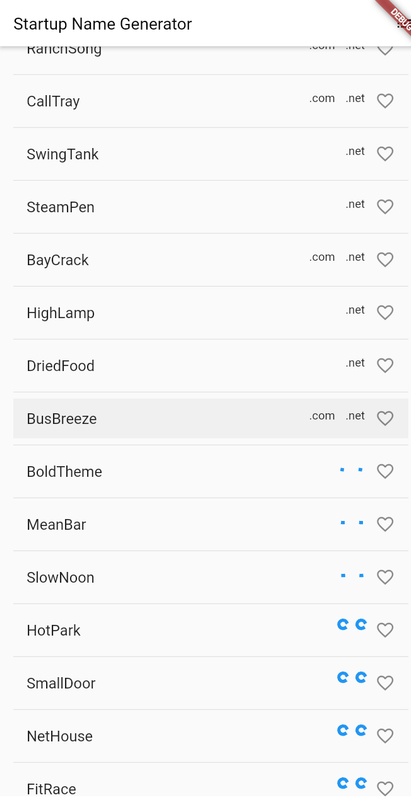
Task: Click the NetHouse heart icon
Action: [x=385, y=736]
